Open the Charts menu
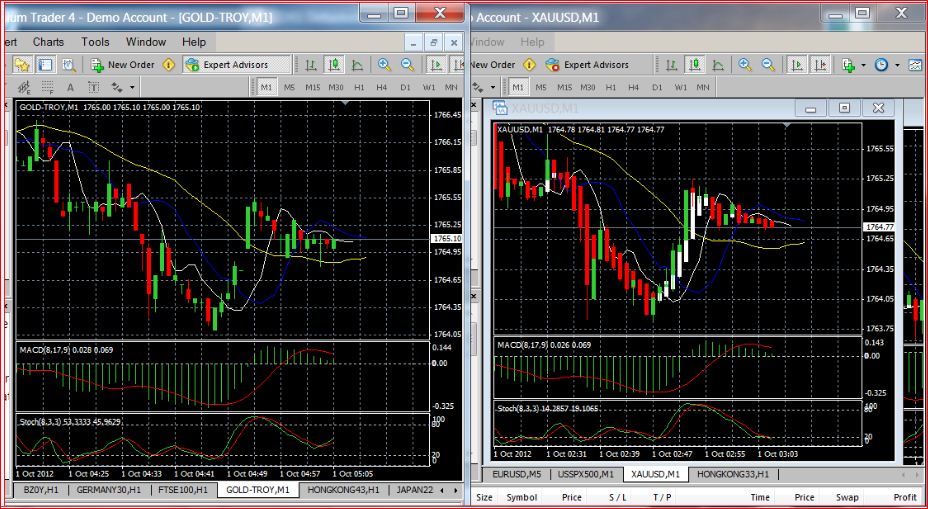This screenshot has height=509, width=928. [x=49, y=42]
